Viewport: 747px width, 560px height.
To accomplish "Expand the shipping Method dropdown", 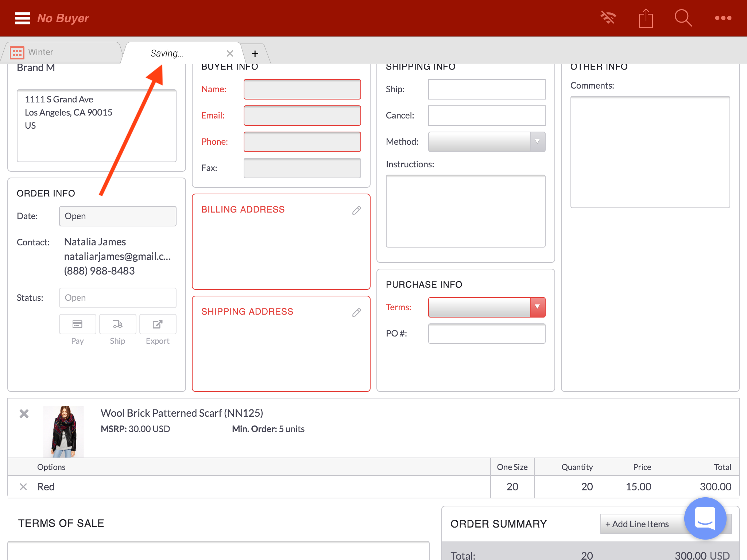I will (487, 141).
